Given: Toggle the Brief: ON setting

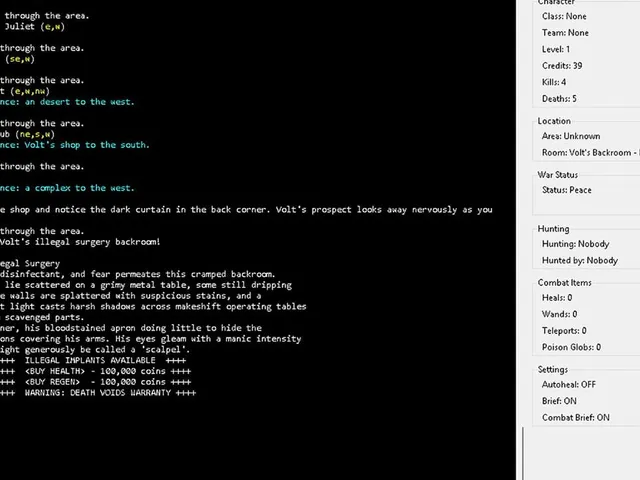Looking at the screenshot, I should click(559, 401).
